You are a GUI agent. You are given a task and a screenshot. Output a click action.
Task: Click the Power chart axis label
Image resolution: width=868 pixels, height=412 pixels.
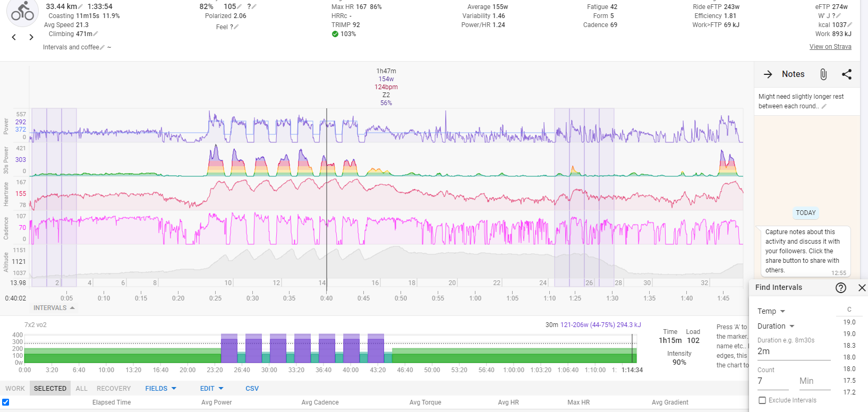pos(6,126)
